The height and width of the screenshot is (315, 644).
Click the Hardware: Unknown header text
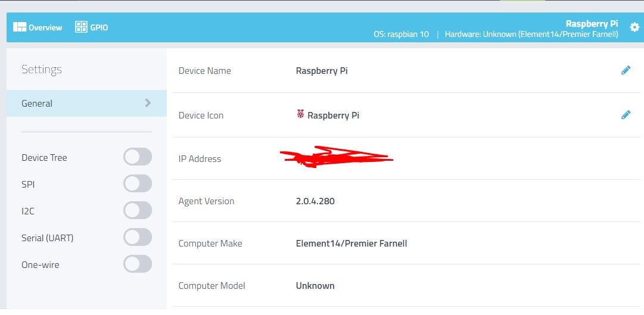(x=531, y=34)
